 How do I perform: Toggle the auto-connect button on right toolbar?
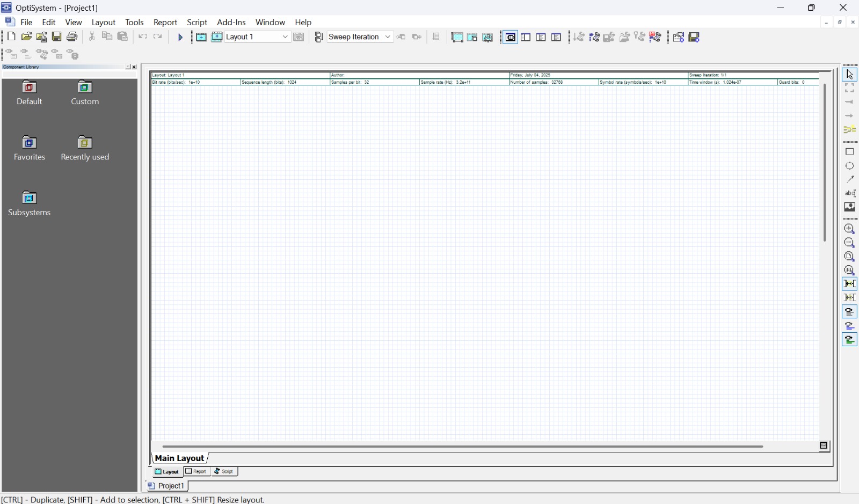coord(849,284)
